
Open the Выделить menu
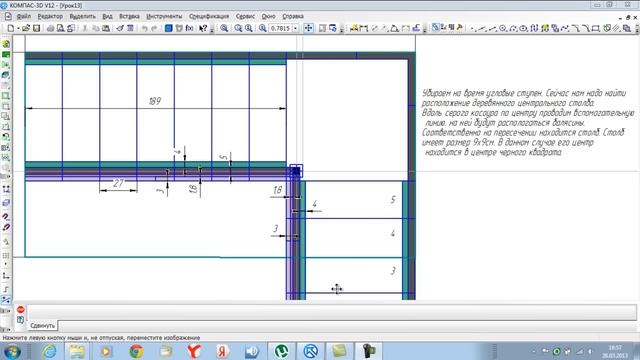pos(82,16)
